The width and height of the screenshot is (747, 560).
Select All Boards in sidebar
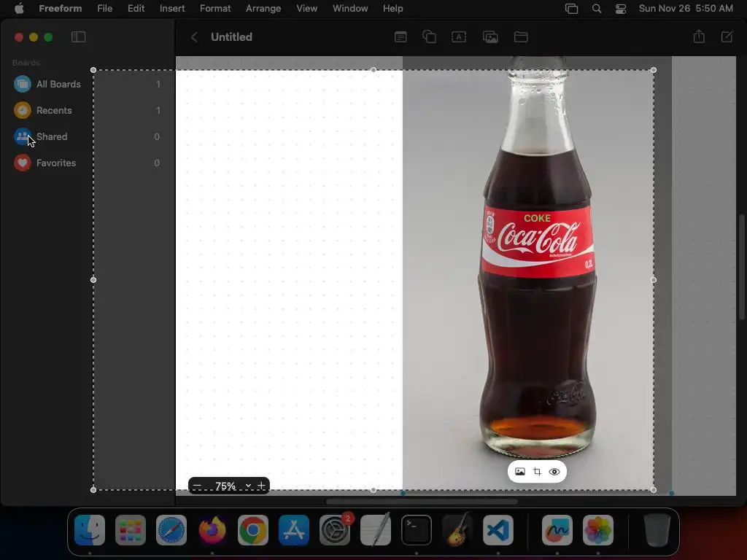[88, 85]
